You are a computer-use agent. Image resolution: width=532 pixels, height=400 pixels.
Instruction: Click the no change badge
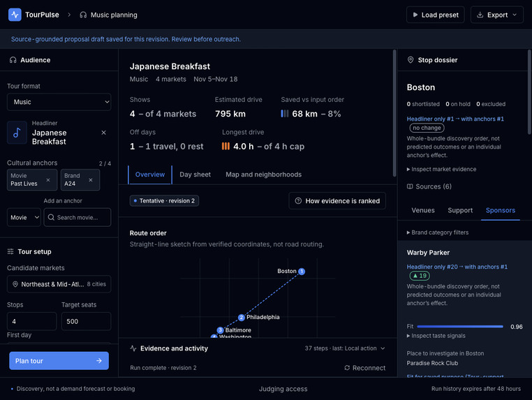coord(427,128)
